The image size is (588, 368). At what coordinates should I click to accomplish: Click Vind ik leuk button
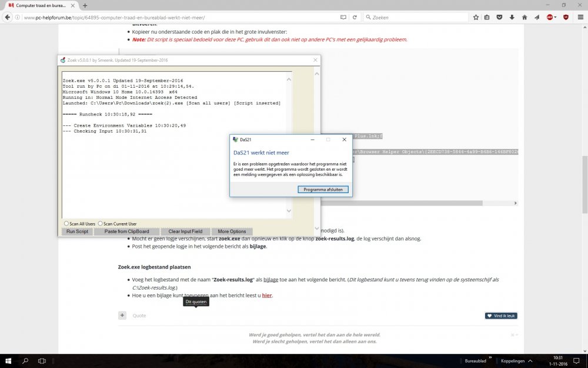point(501,316)
